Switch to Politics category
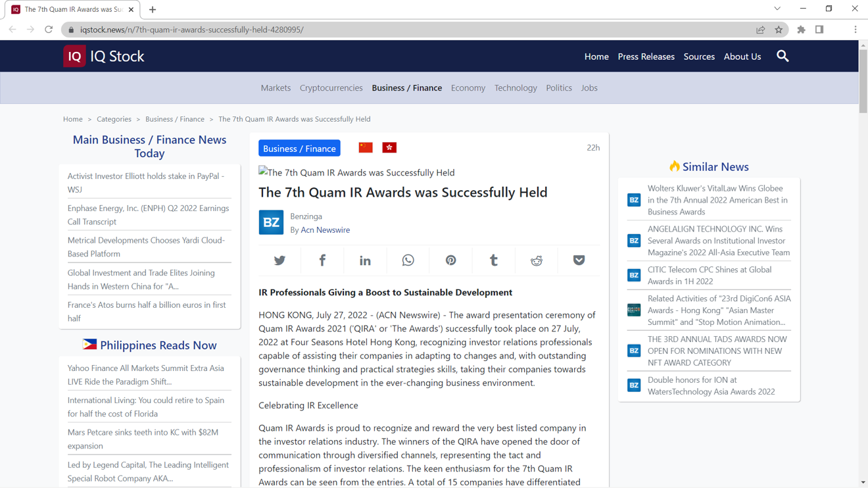Screen dimensions: 868x488 click(x=559, y=87)
